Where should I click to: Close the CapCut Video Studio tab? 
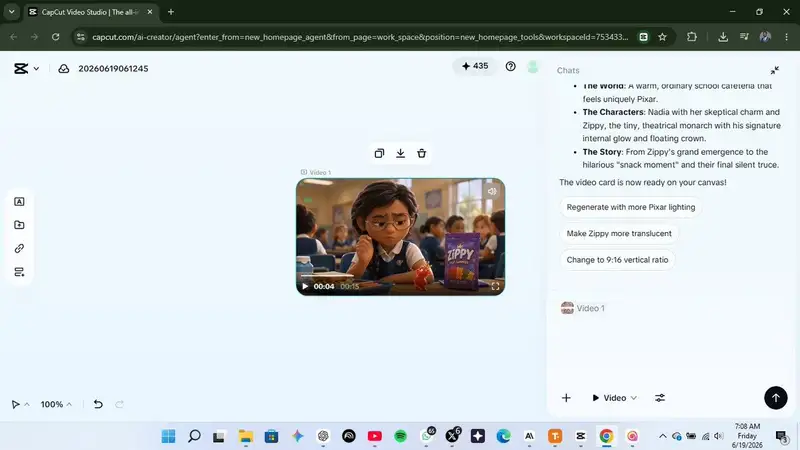coord(150,12)
